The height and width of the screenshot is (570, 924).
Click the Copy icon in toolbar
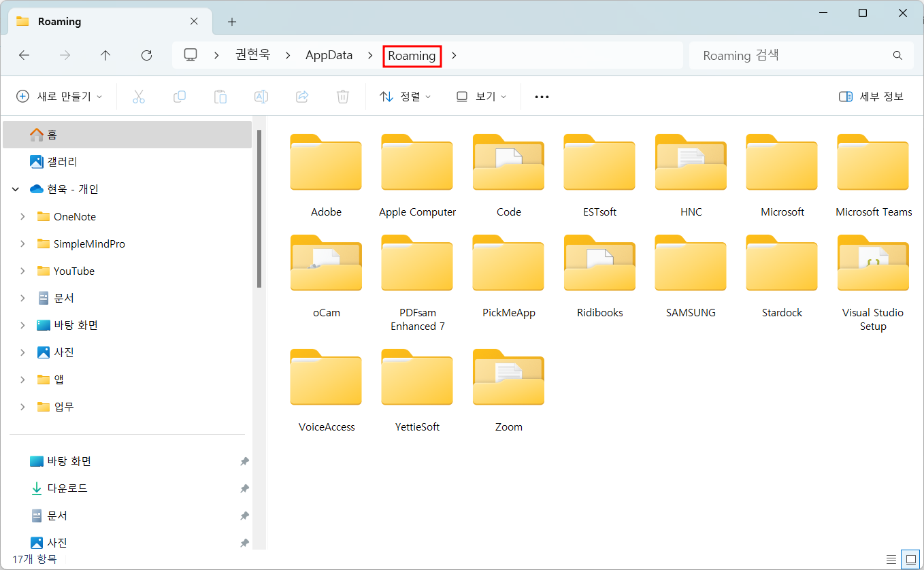(x=180, y=97)
